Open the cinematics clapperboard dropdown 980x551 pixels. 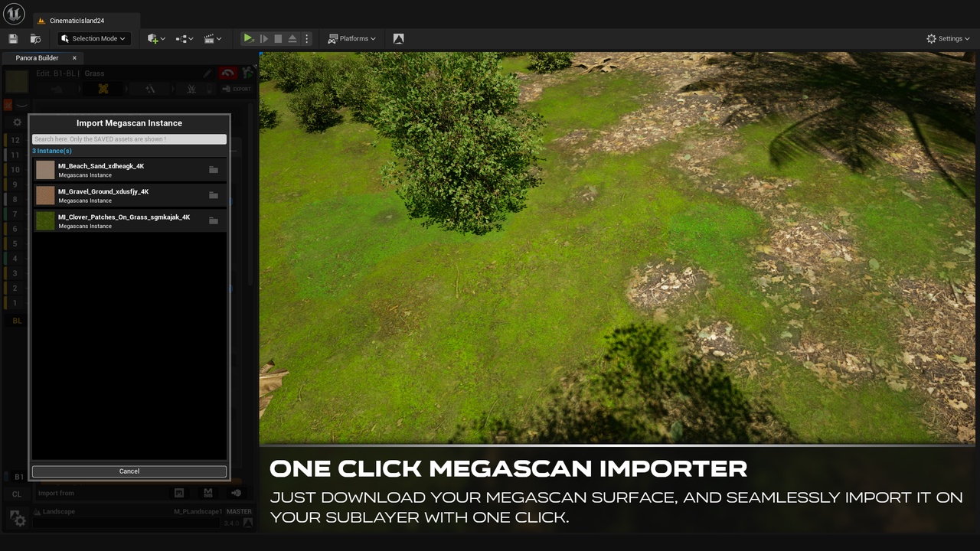(212, 38)
